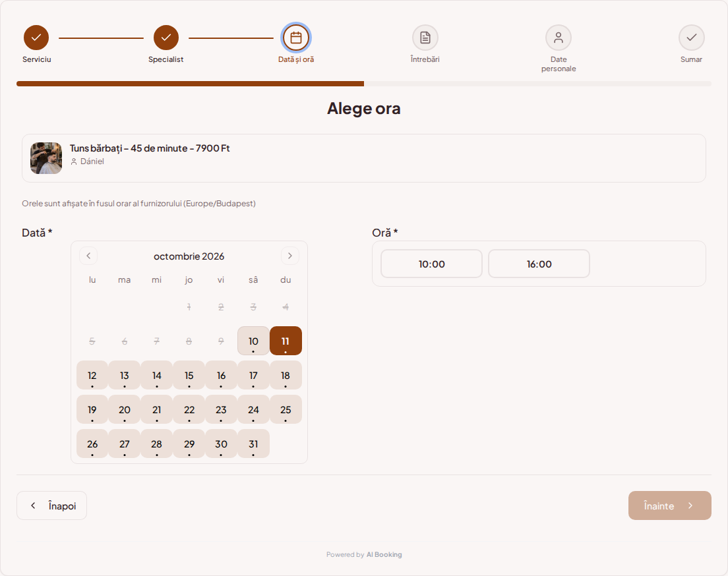The width and height of the screenshot is (728, 576).
Task: Go to the Sumar checkmark step icon
Action: (x=691, y=38)
